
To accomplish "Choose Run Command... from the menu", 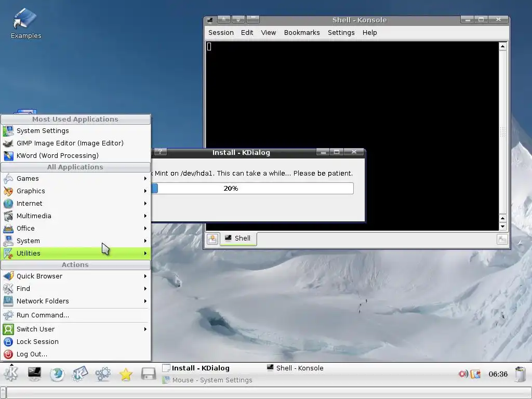I will [75, 315].
